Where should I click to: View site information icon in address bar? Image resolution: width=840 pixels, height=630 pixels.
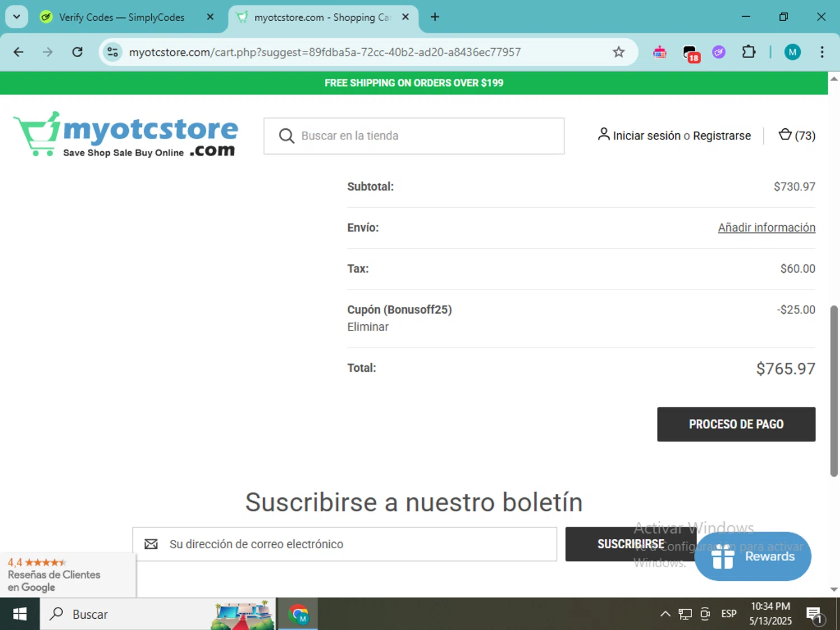pyautogui.click(x=113, y=52)
